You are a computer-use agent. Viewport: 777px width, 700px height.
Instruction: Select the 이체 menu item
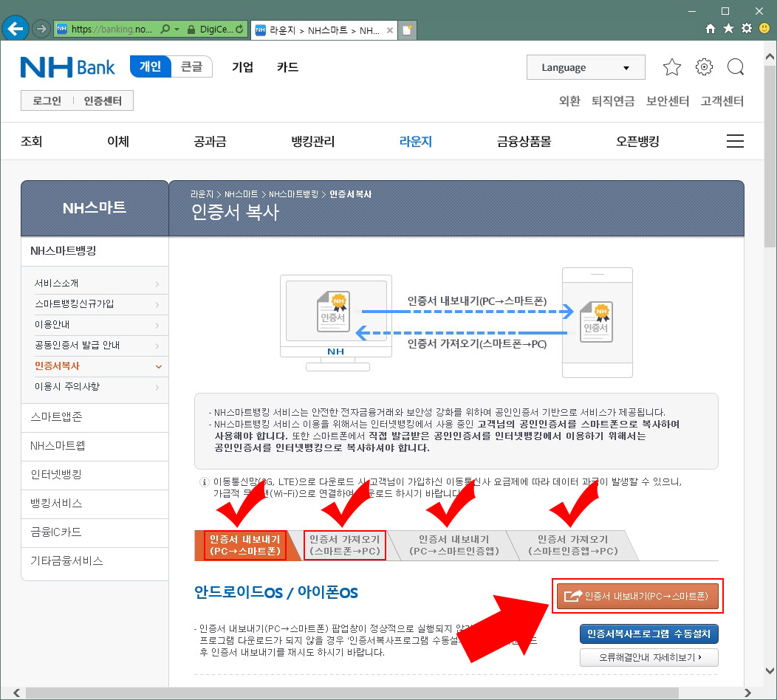(x=117, y=140)
